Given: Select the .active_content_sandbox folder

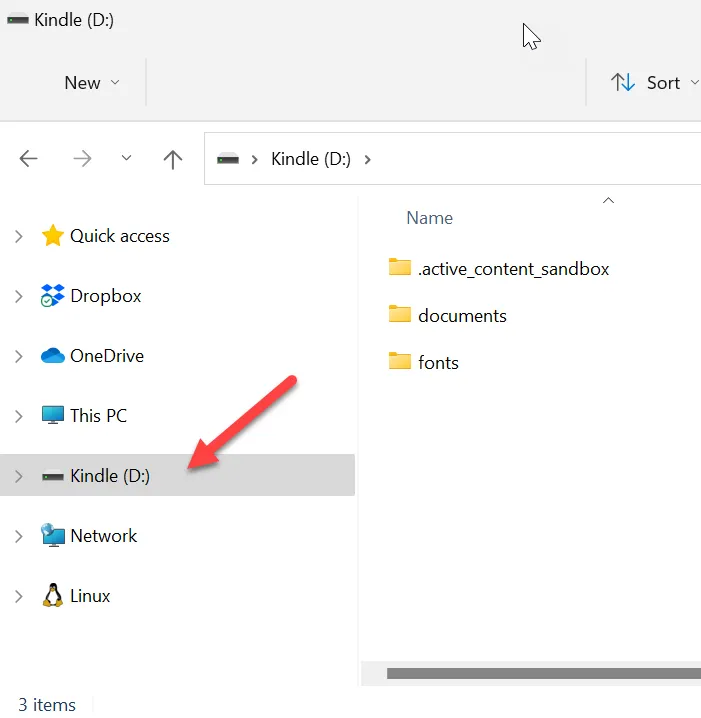Looking at the screenshot, I should point(499,269).
